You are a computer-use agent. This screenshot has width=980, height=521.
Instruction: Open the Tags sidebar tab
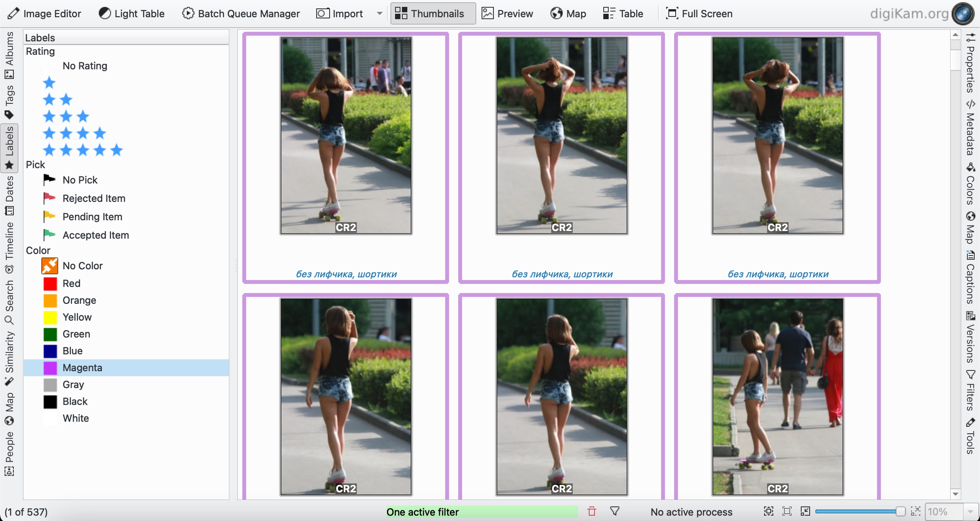[9, 102]
